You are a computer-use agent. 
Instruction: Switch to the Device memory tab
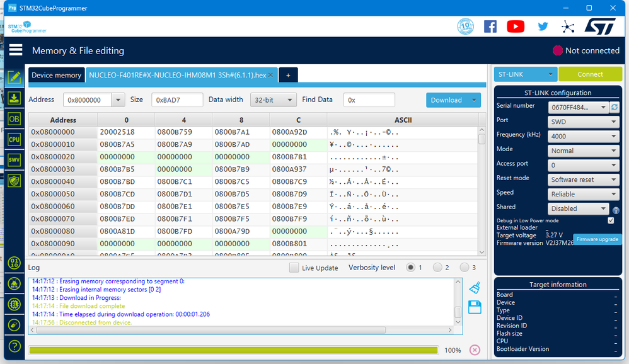[x=57, y=75]
